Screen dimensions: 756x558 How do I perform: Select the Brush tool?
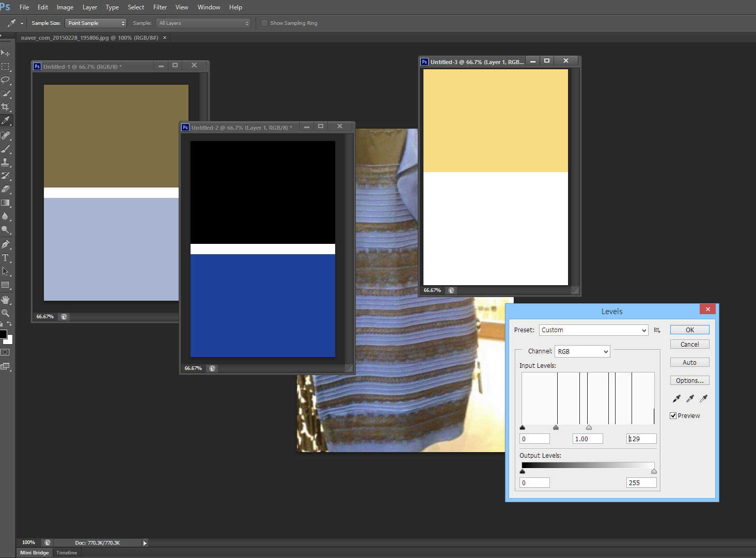tap(6, 149)
